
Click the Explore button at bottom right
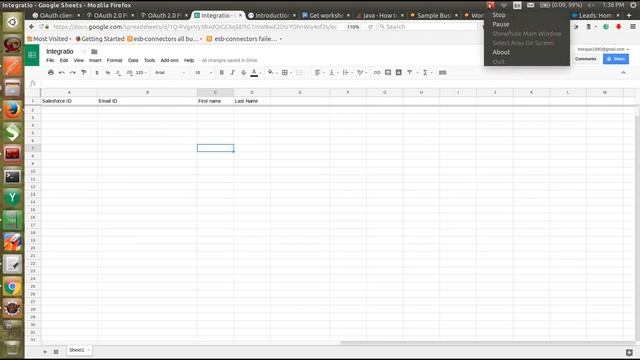click(x=629, y=353)
